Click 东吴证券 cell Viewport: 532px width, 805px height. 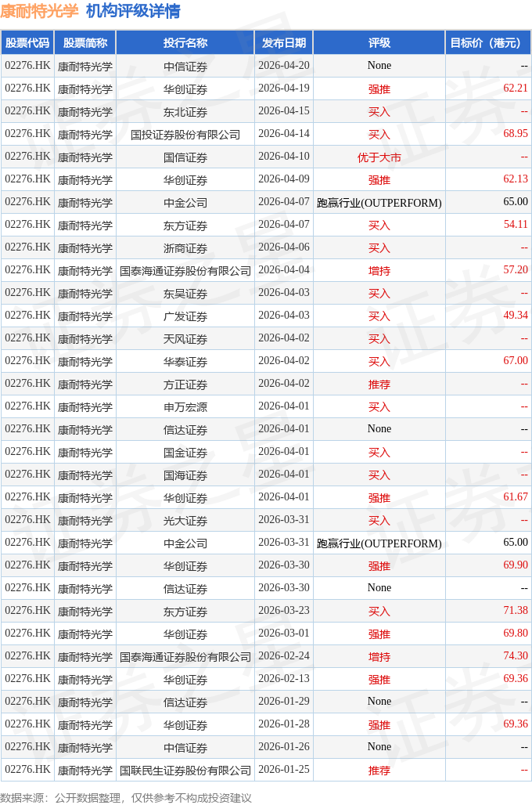185,293
